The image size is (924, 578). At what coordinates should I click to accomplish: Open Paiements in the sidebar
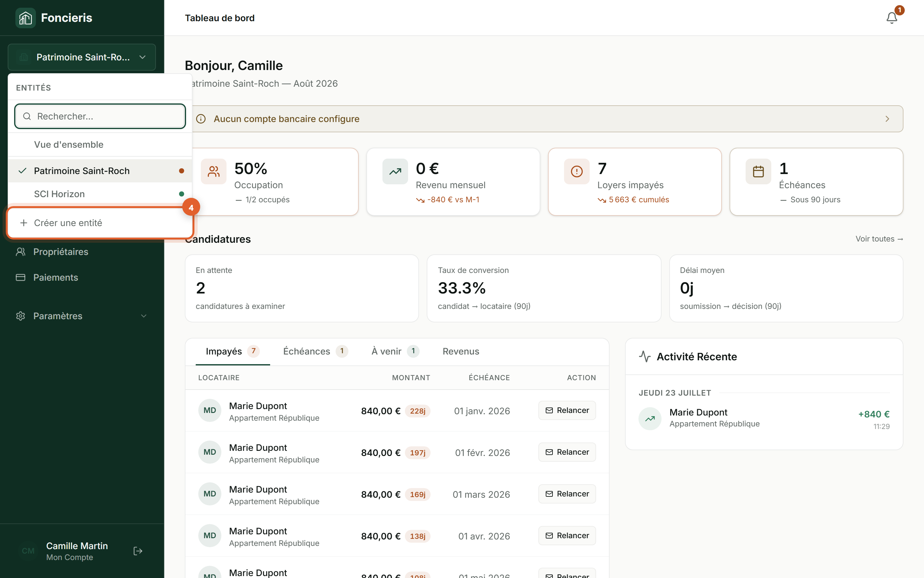[x=82, y=277]
